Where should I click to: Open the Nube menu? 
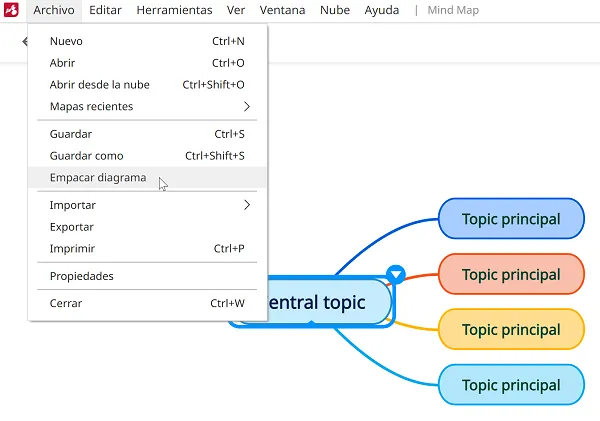click(335, 10)
